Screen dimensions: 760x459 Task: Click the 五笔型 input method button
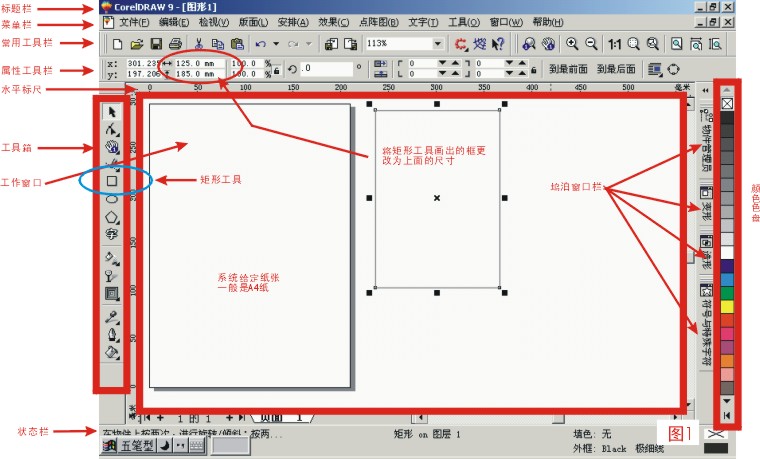(137, 445)
